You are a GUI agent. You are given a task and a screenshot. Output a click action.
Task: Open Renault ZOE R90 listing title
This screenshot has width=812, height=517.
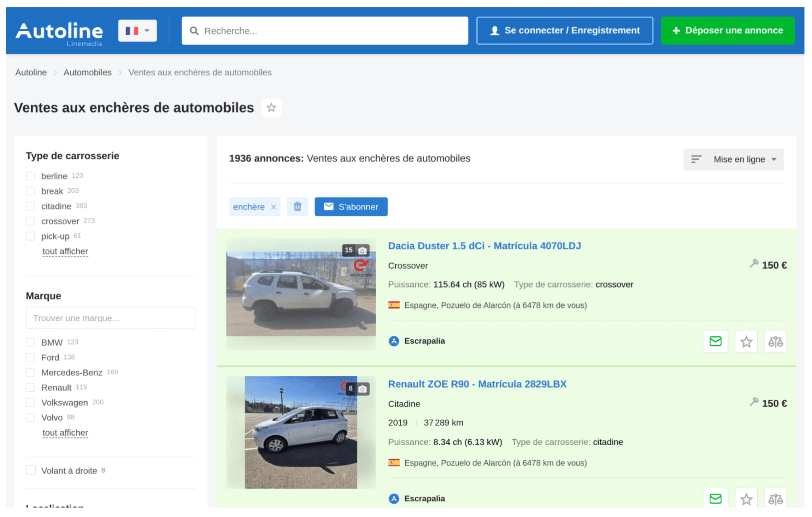click(x=477, y=384)
